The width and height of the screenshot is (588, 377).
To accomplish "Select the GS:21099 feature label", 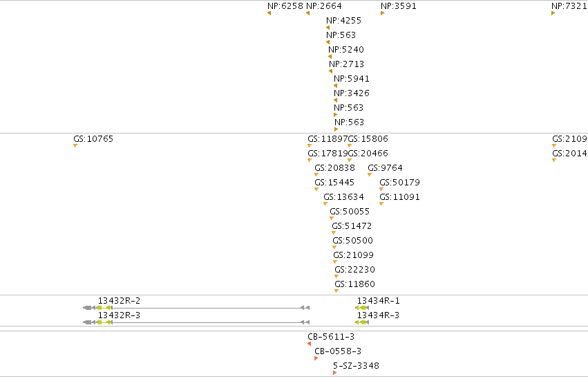I will 354,255.
